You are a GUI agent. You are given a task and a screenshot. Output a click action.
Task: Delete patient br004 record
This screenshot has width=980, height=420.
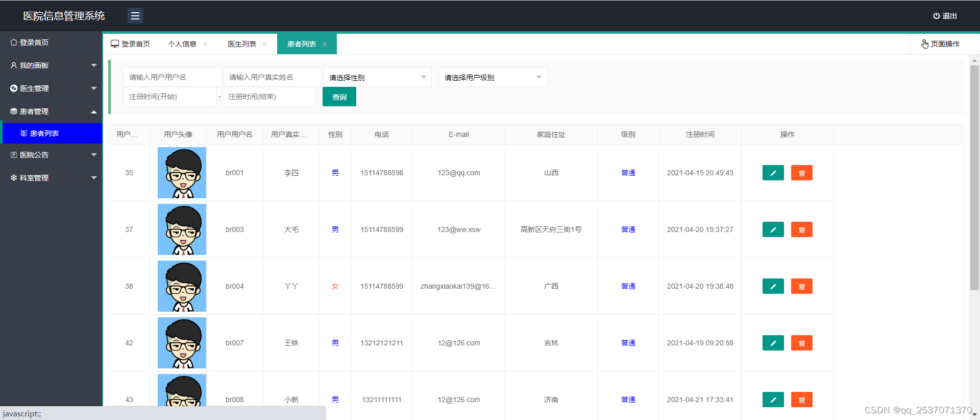pos(801,286)
